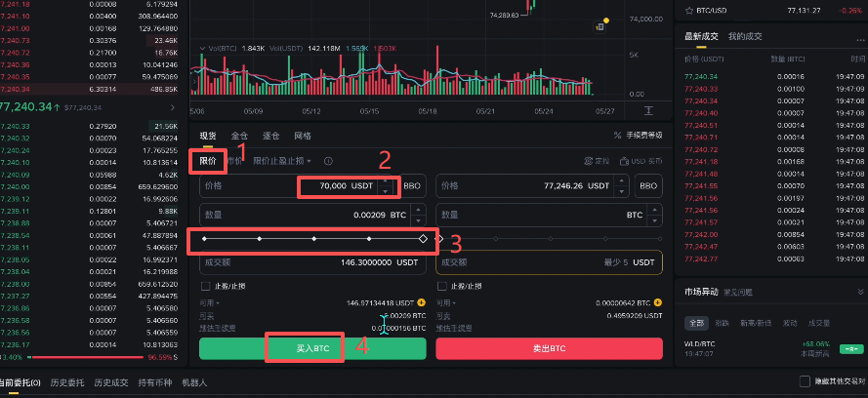The image size is (868, 398).
Task: Open the 手续费等级 fee level link
Action: click(x=644, y=135)
